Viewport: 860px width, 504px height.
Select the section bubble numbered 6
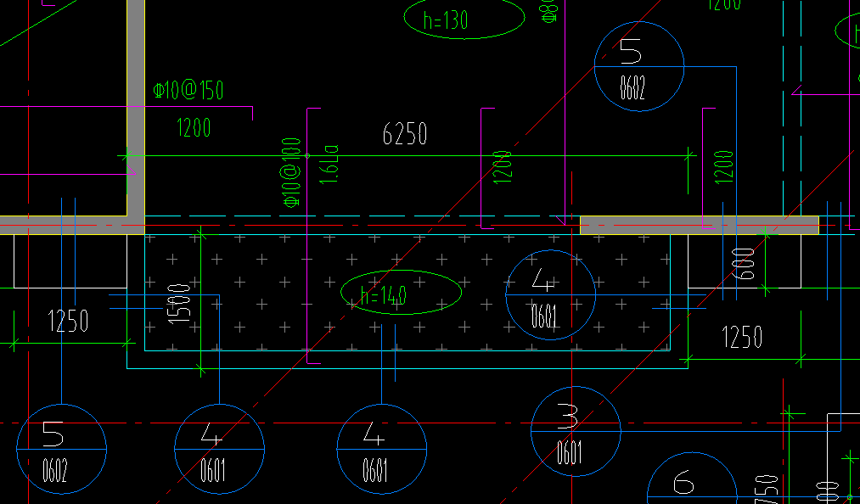pyautogui.click(x=692, y=479)
